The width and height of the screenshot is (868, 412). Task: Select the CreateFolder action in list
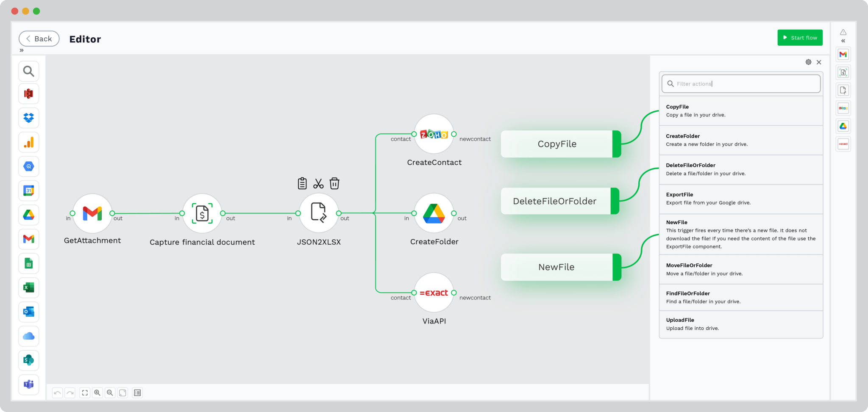click(740, 140)
